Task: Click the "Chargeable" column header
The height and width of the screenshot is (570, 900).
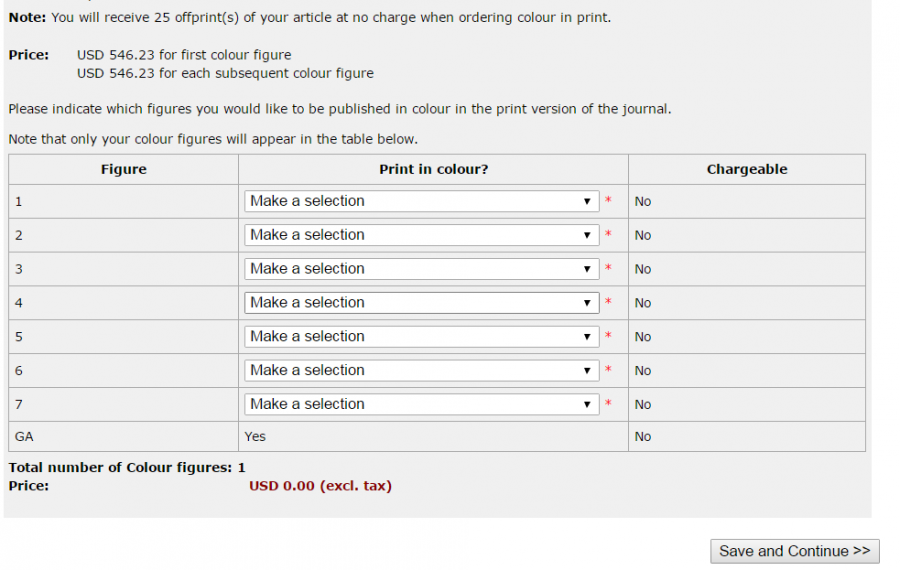Action: tap(747, 170)
